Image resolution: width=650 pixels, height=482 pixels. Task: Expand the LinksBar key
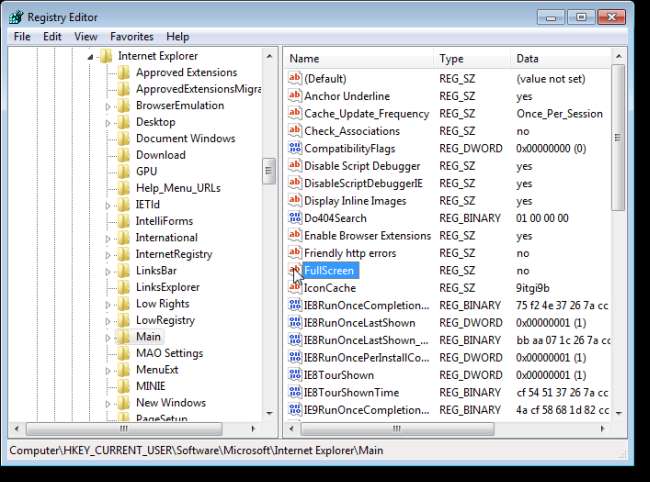[x=108, y=272]
